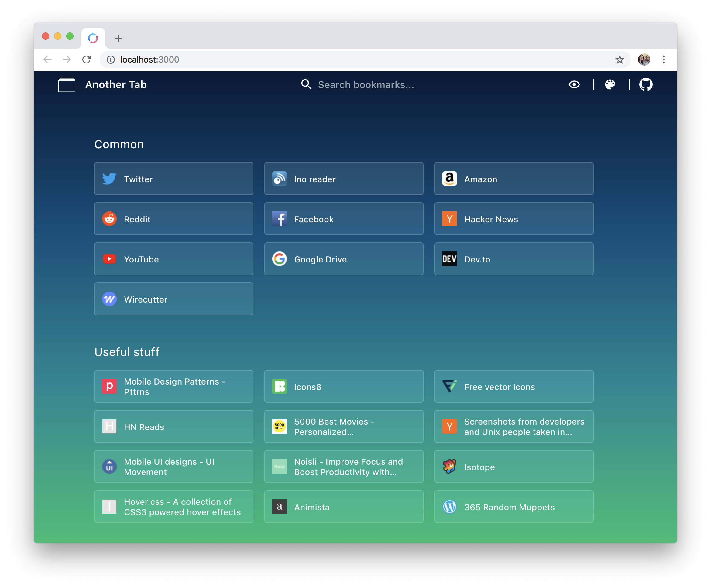Bookmark this page with star icon

coord(620,60)
